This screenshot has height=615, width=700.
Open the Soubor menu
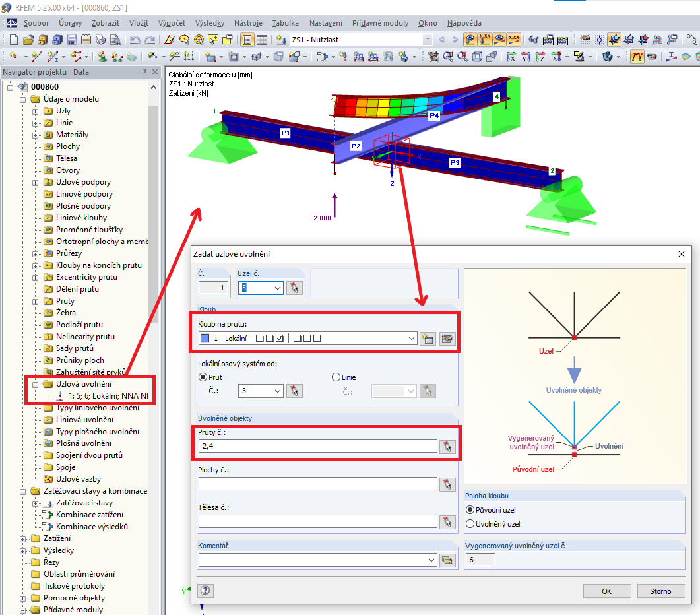(x=36, y=23)
